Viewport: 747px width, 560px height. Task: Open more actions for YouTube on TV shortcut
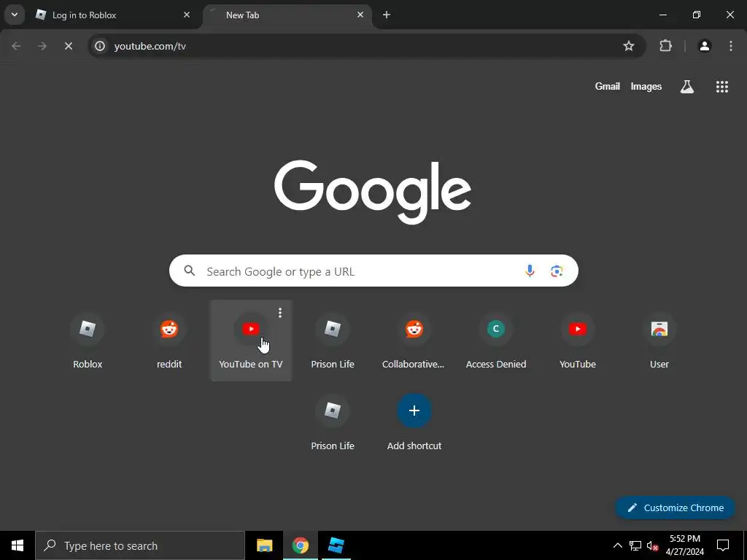pyautogui.click(x=280, y=313)
